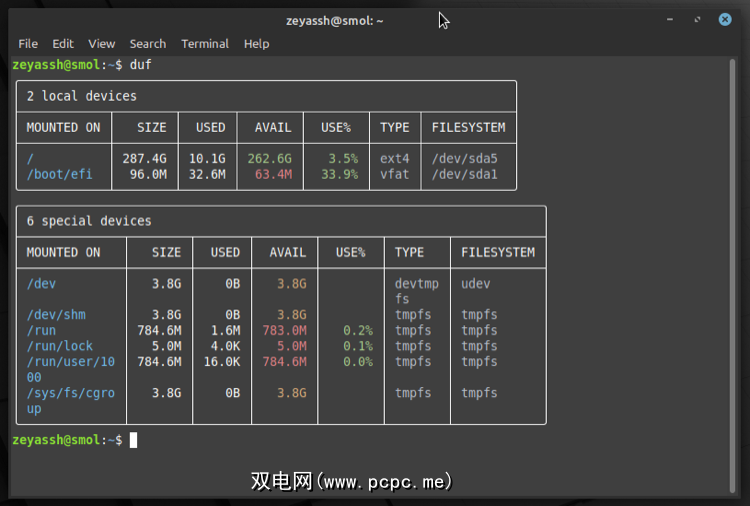Click the typed duf command text
The width and height of the screenshot is (750, 506).
point(141,65)
